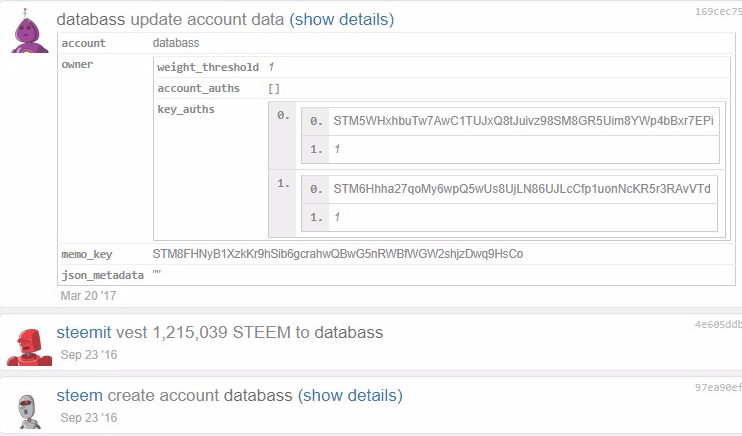Click the 'create account databass' text
This screenshot has height=436, width=742.
tap(200, 395)
